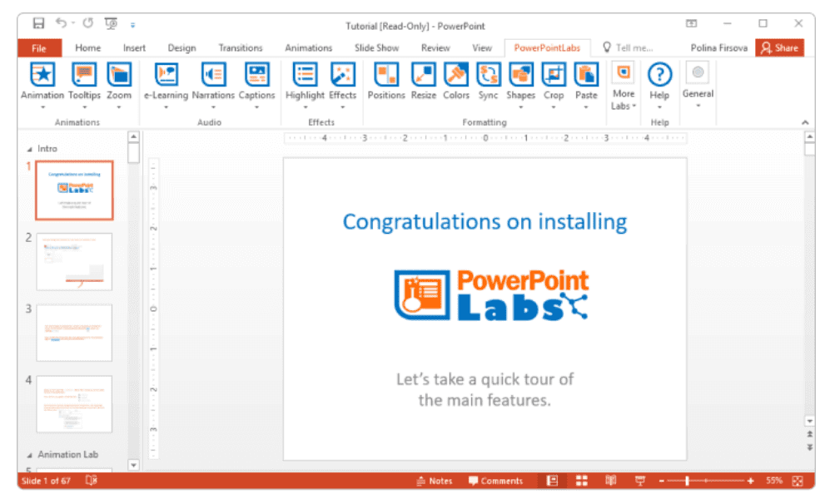The image size is (830, 504).
Task: Open the Review tab
Action: pos(435,47)
